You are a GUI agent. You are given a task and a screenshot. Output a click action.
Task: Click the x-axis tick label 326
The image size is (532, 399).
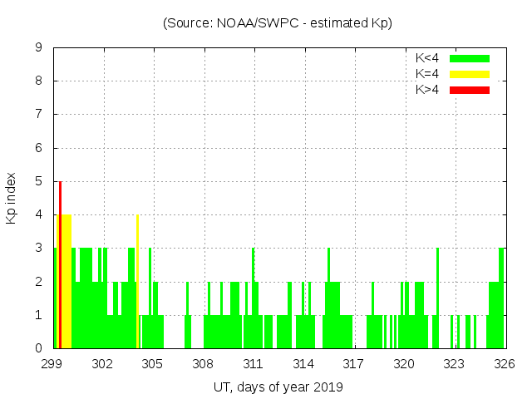505,364
